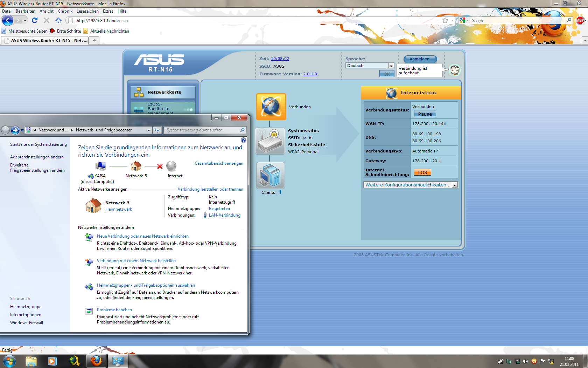Open the Windows Start menu

tap(9, 361)
